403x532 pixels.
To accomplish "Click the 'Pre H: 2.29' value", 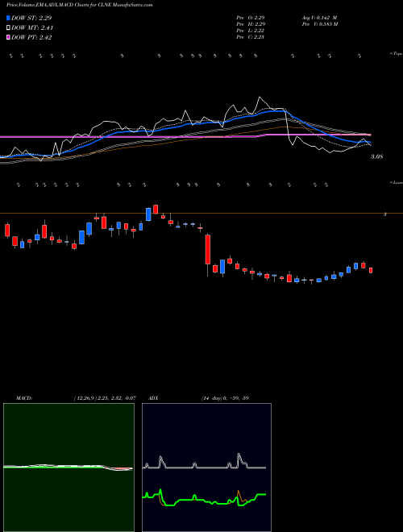I will click(251, 24).
